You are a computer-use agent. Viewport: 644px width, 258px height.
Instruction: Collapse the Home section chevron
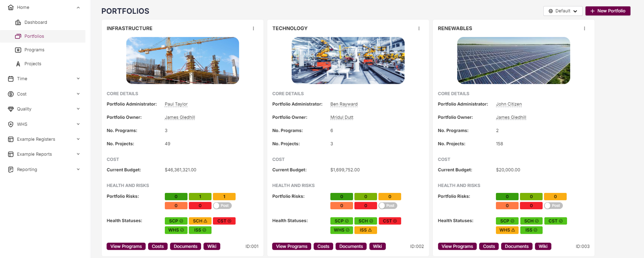pos(78,7)
